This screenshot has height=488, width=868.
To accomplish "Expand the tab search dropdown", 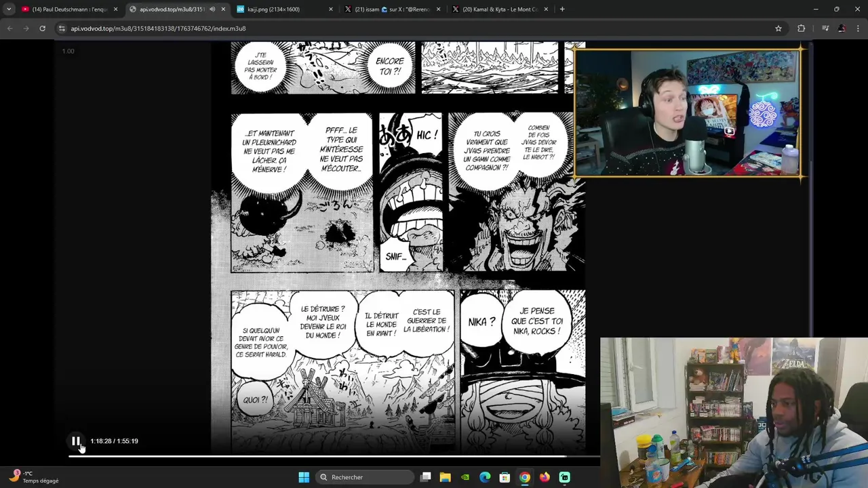I will point(9,9).
